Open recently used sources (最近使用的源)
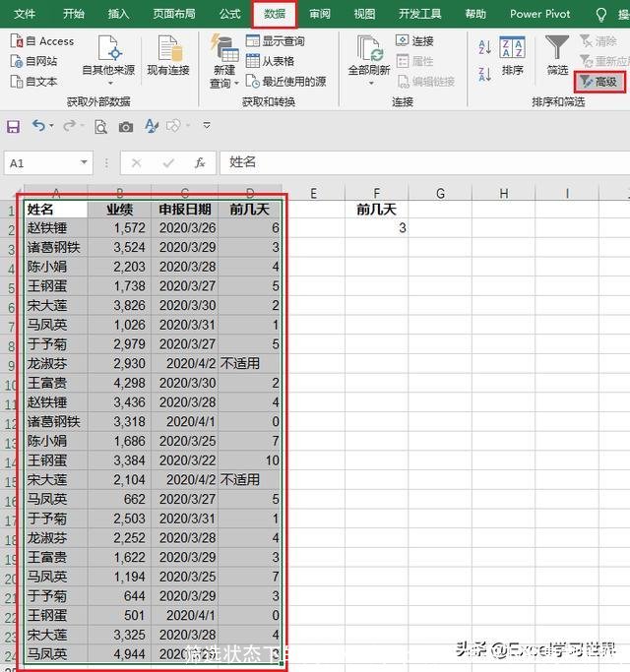Image resolution: width=630 pixels, height=672 pixels. [285, 82]
